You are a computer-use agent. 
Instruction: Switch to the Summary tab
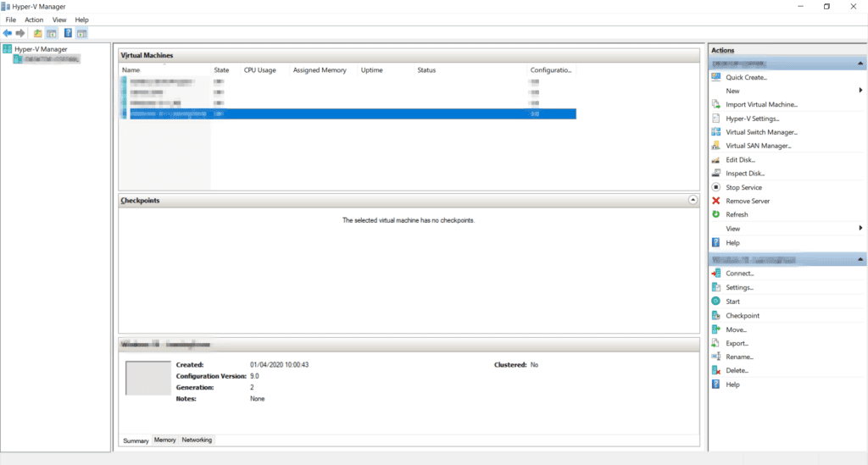(x=136, y=440)
